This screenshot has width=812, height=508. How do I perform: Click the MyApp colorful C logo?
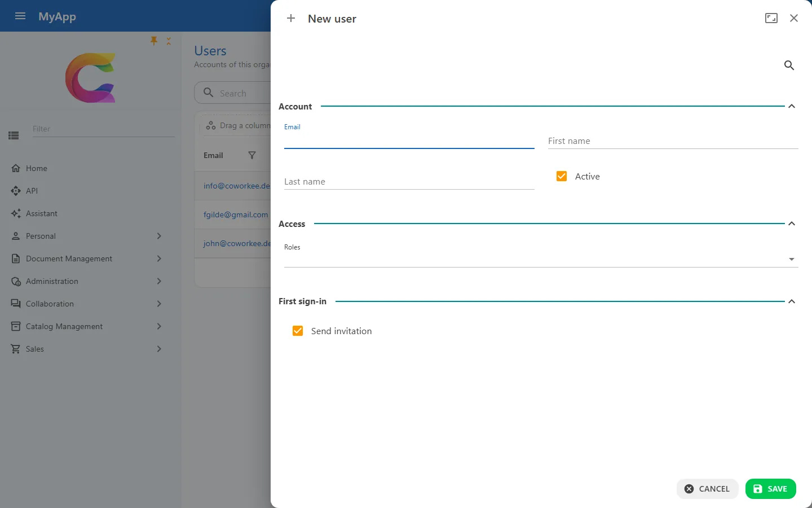point(90,78)
